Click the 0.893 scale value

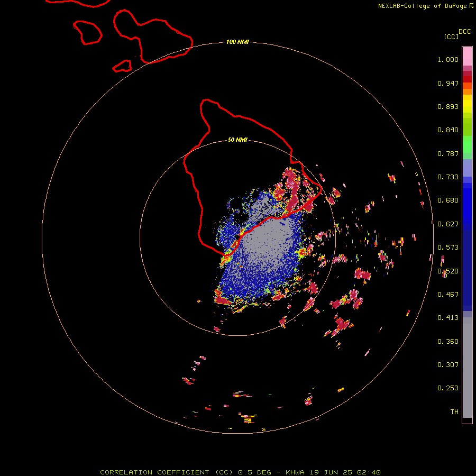point(448,106)
